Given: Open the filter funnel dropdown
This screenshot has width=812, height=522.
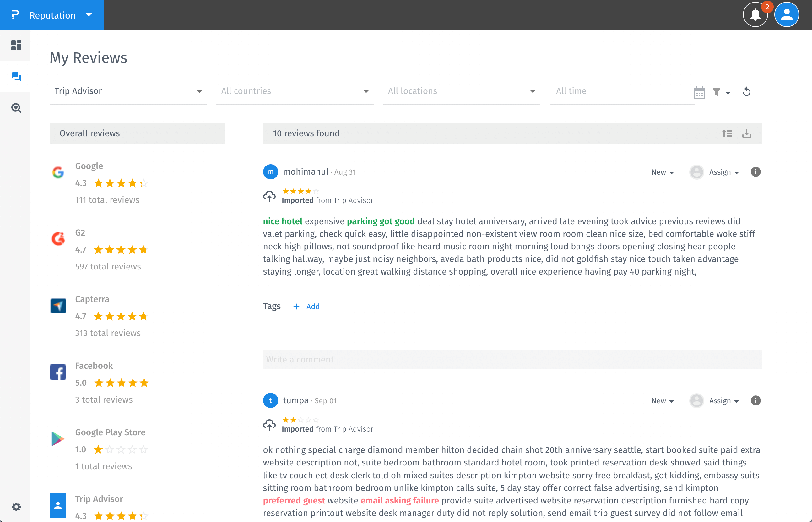Looking at the screenshot, I should [x=721, y=92].
